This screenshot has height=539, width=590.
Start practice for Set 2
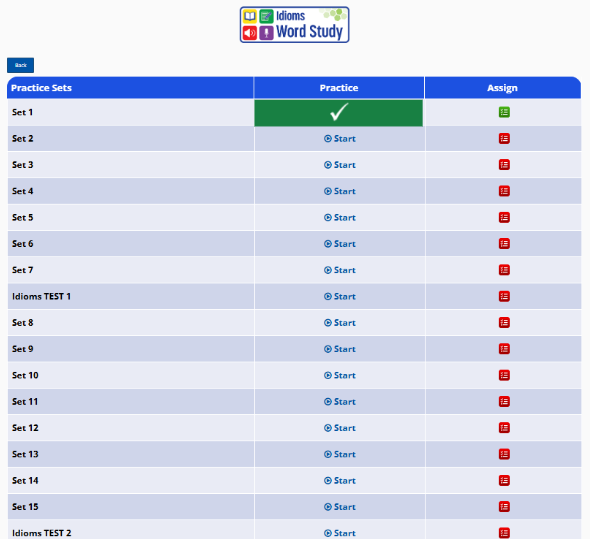[x=339, y=139]
